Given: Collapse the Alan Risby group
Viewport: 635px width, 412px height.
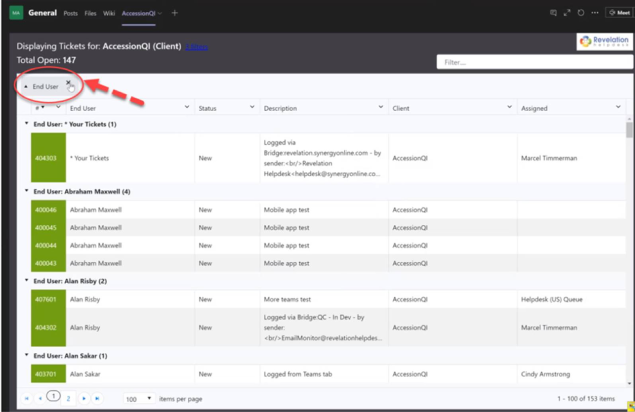Looking at the screenshot, I should [x=27, y=280].
